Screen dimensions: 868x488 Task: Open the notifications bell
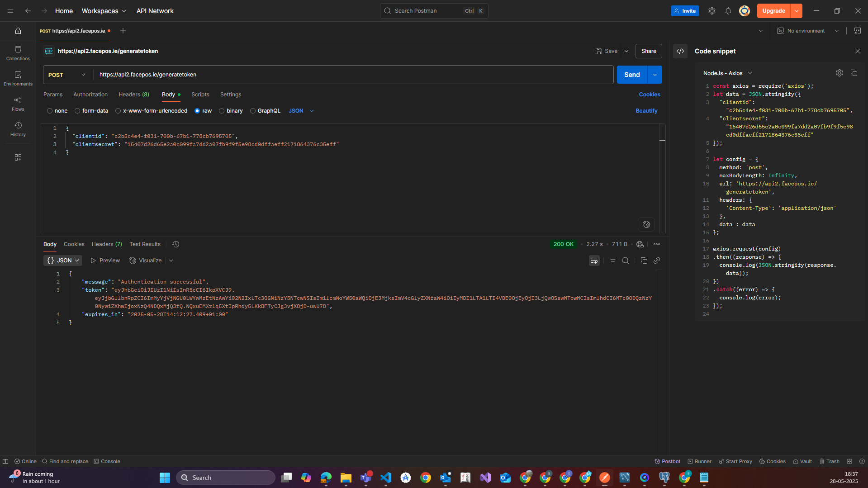pos(728,11)
